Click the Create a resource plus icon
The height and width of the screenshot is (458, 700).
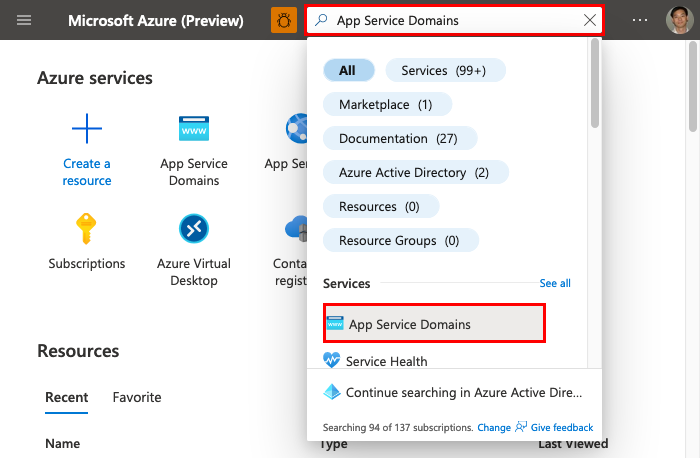pos(87,129)
